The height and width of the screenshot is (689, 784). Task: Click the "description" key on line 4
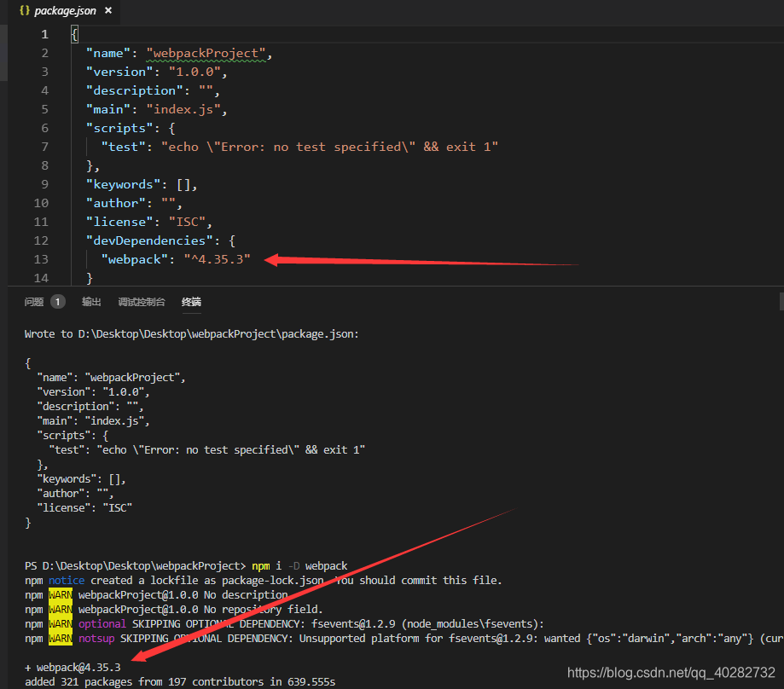(135, 91)
